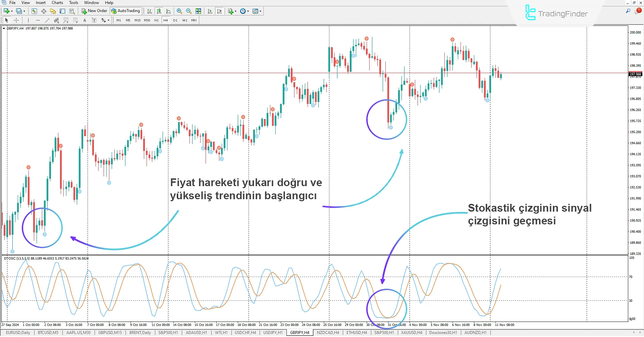
Task: Switch chart to candlestick mode
Action: pyautogui.click(x=159, y=11)
